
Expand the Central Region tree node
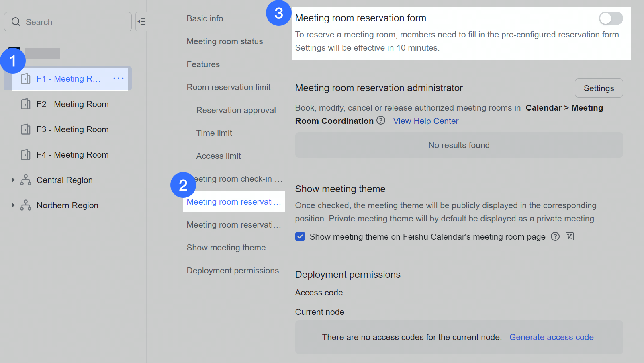(13, 180)
